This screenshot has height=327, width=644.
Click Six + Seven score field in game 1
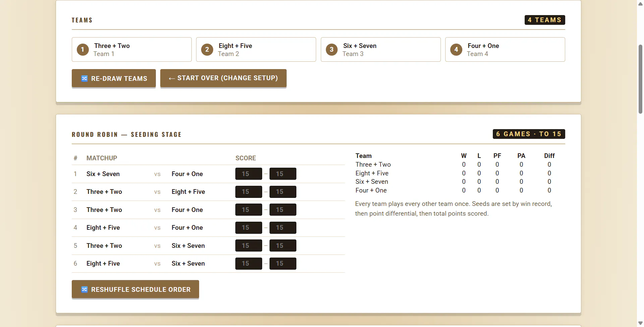(249, 174)
